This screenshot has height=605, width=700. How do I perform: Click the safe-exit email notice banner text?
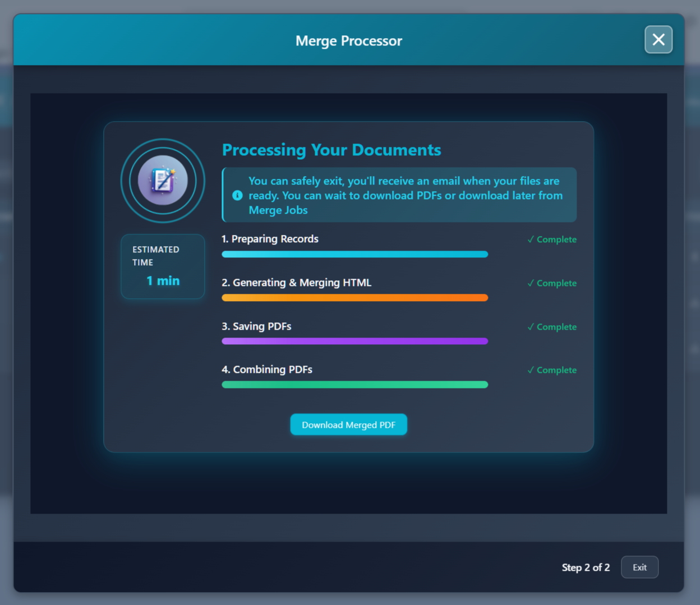(405, 195)
